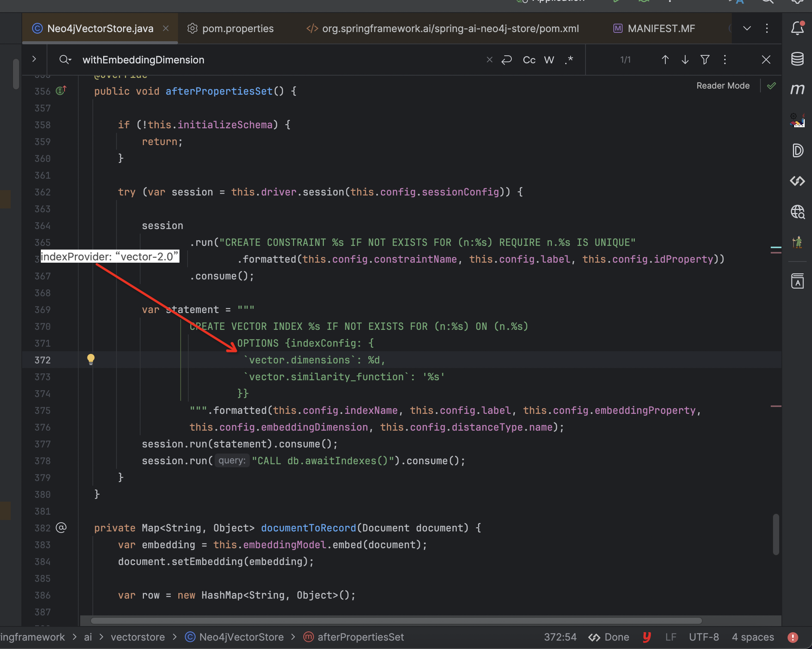Change line separator LF

(671, 637)
